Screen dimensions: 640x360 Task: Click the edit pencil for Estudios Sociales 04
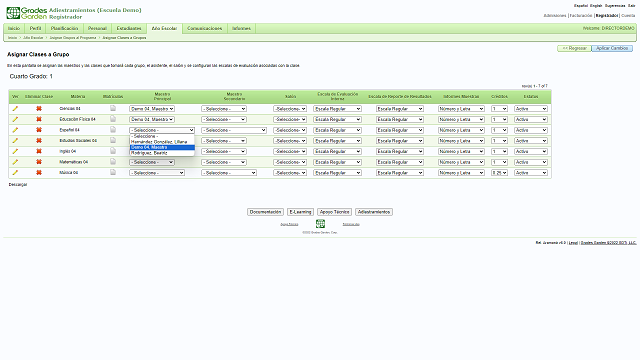pos(15,140)
